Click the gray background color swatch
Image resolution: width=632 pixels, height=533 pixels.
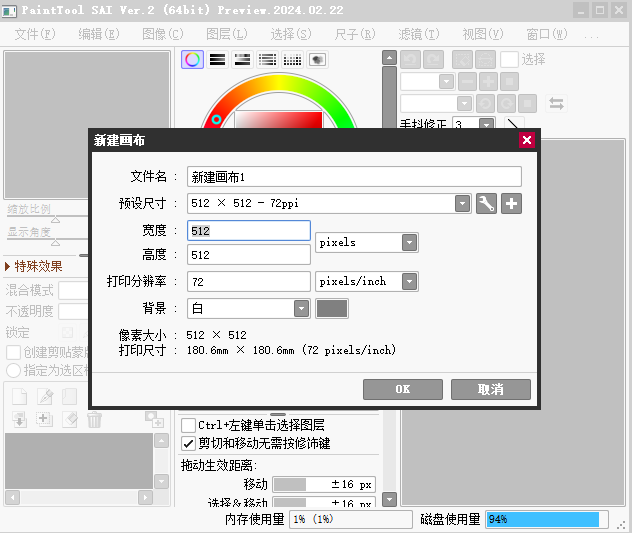(332, 309)
